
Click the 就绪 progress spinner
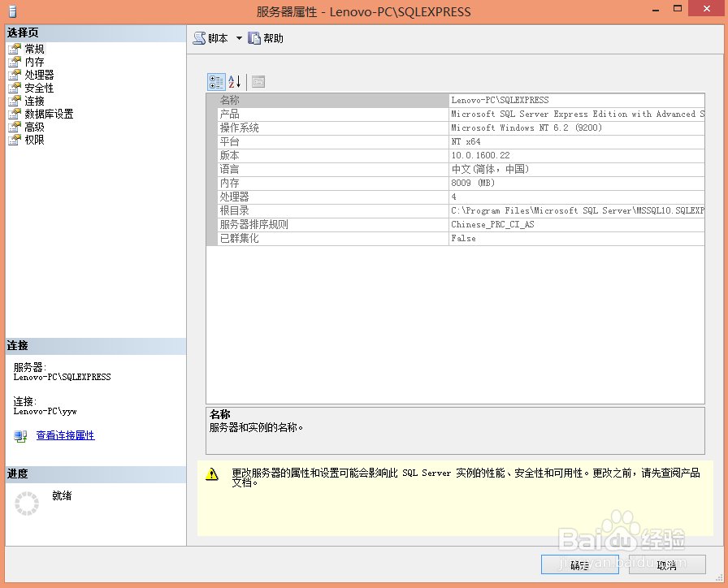25,504
